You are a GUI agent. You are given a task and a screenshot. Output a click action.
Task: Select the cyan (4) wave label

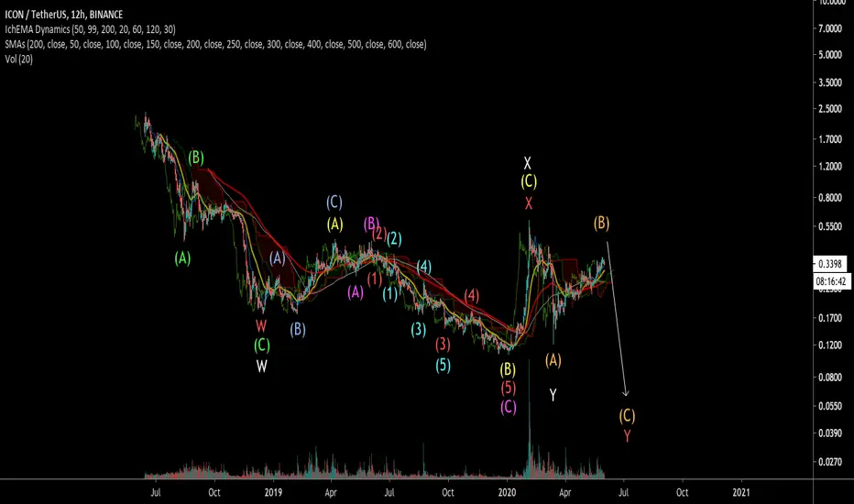pyautogui.click(x=424, y=267)
